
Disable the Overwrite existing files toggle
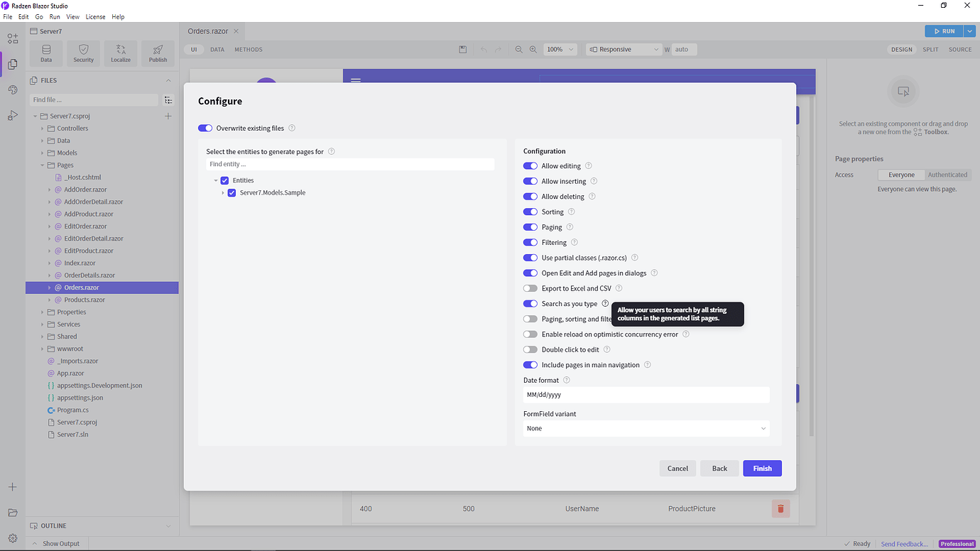click(205, 128)
